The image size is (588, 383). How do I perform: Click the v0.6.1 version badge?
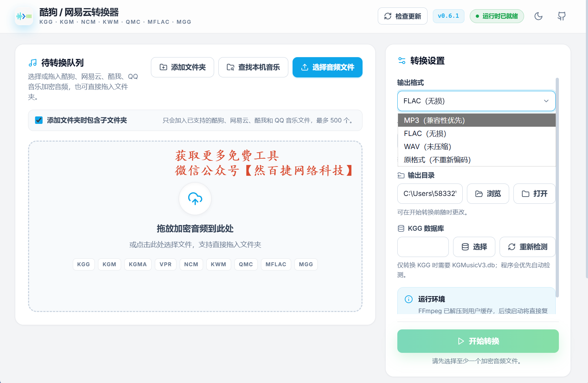click(448, 16)
